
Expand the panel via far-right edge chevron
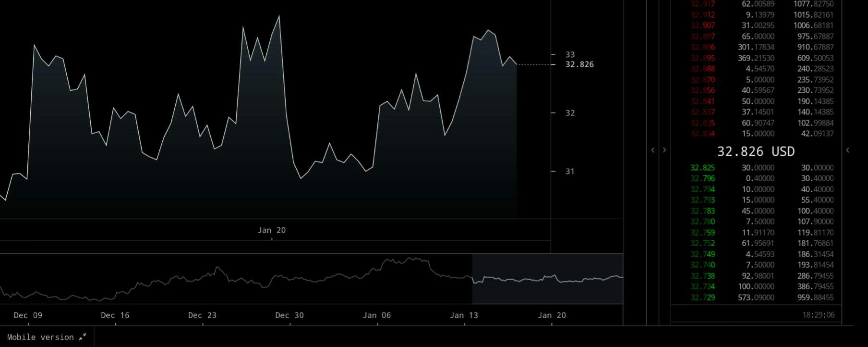[847, 150]
